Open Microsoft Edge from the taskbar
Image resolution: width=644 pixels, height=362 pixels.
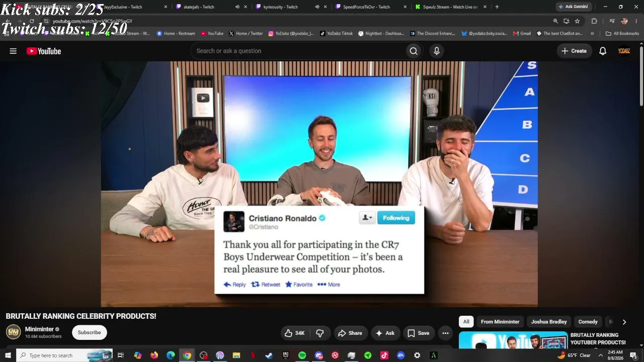point(171,355)
